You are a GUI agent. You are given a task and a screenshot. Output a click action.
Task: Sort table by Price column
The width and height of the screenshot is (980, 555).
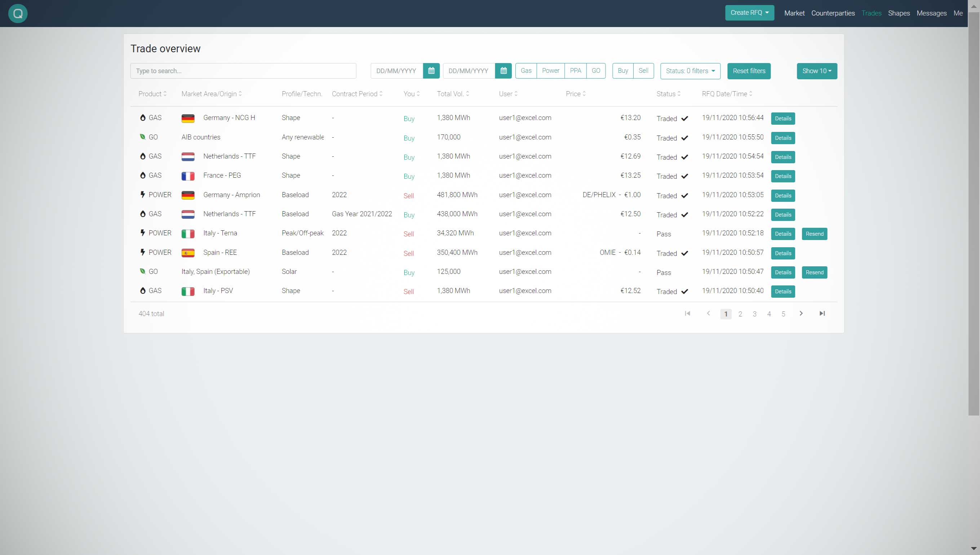(x=576, y=94)
